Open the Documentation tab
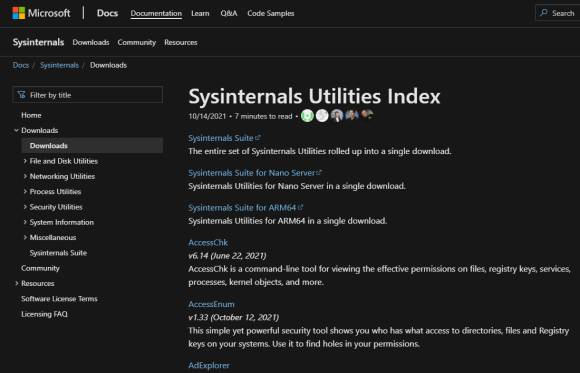Screen dimensions: 580x373 click(x=156, y=13)
